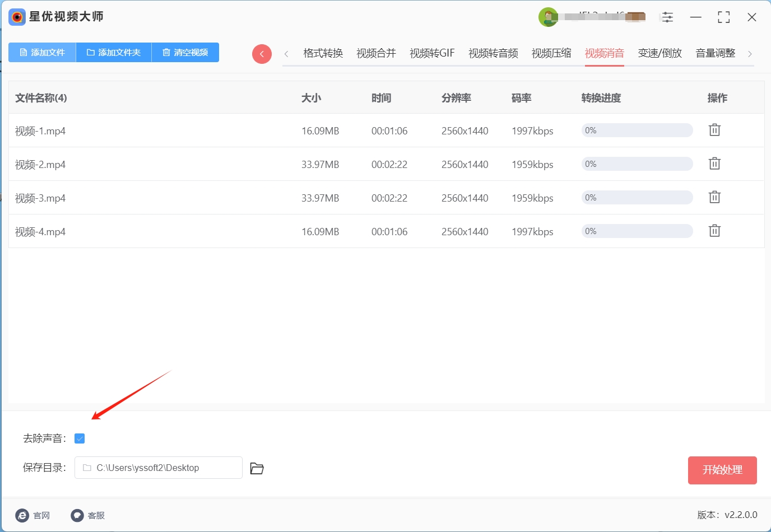
Task: Click the progress bar for 视频-1.mp4
Action: click(637, 130)
